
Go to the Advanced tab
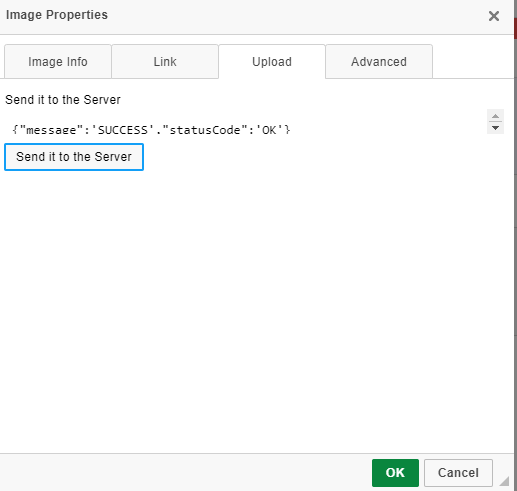pos(379,62)
